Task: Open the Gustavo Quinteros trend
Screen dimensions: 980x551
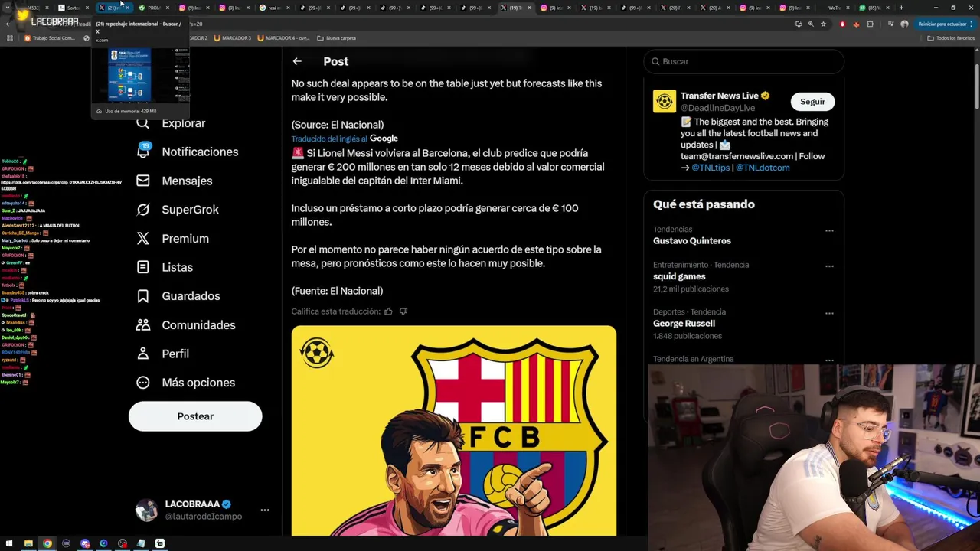Action: pos(692,240)
